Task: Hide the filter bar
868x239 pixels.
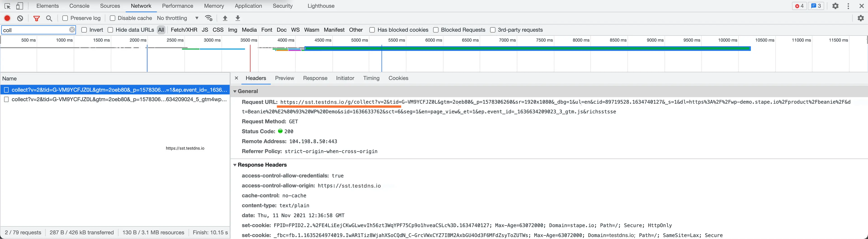Action: tap(36, 18)
